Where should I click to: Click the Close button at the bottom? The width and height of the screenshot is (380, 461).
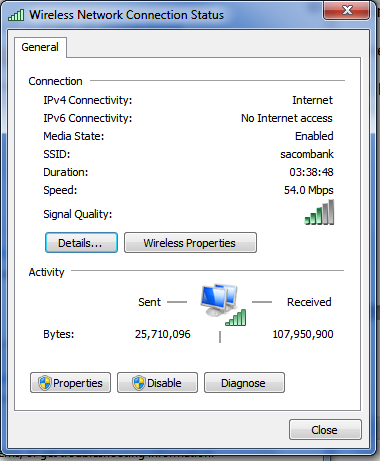click(325, 430)
